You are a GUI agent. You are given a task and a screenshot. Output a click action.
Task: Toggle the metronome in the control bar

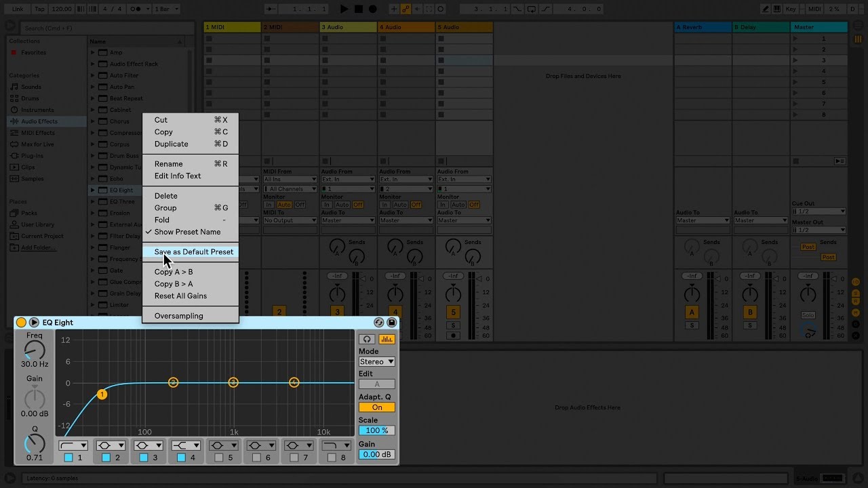click(138, 9)
